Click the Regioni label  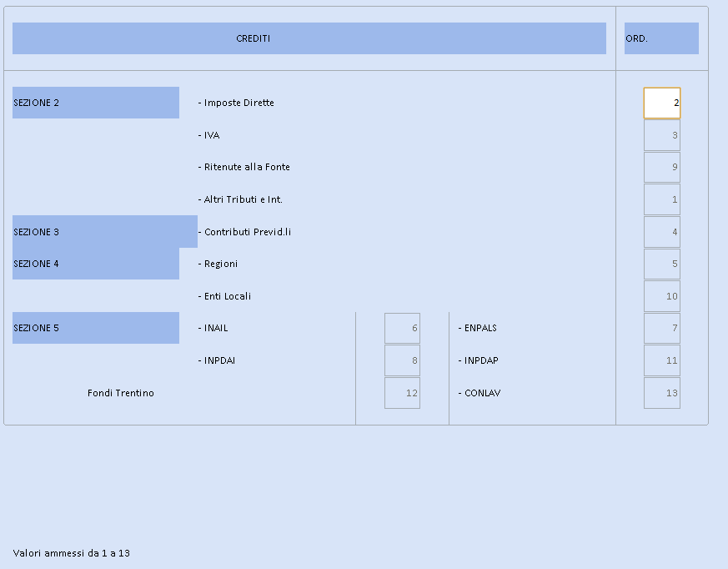click(218, 264)
